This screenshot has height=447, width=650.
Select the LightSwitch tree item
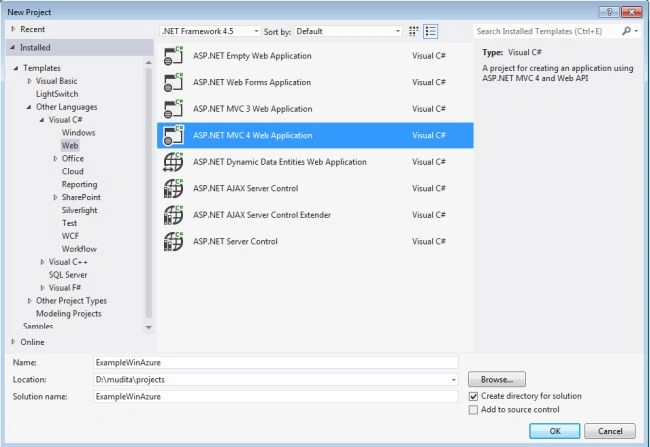point(57,94)
